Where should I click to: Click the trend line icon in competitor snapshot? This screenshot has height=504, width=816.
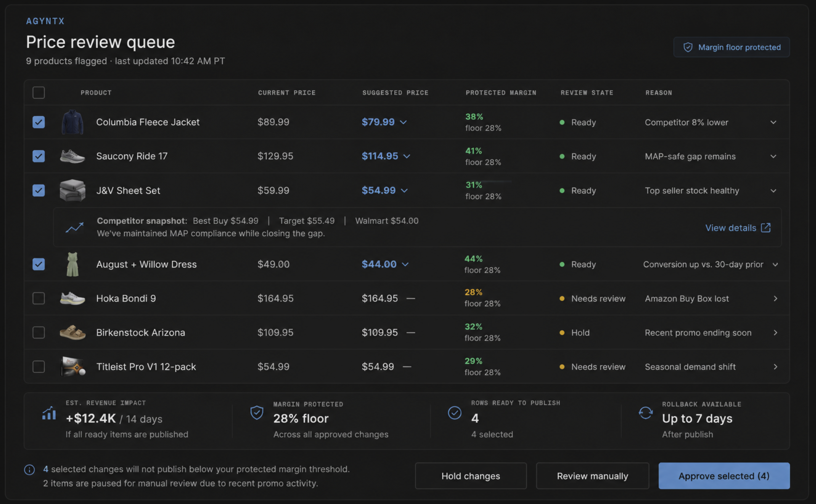tap(74, 228)
